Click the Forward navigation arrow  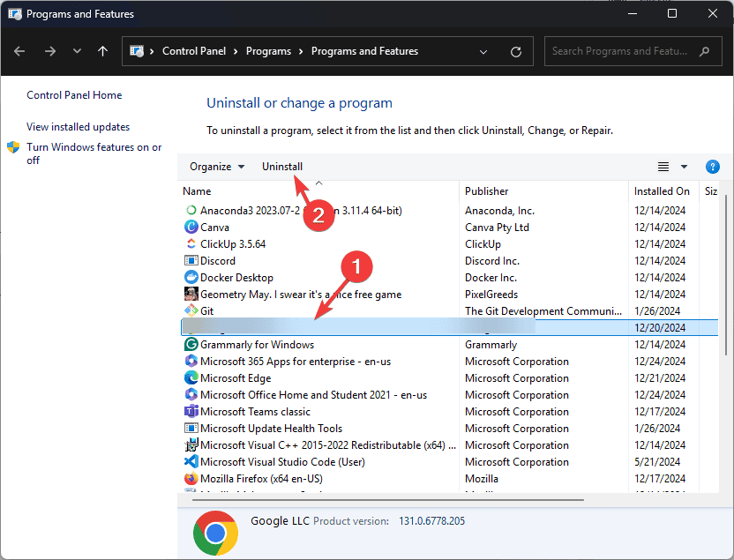(x=49, y=51)
